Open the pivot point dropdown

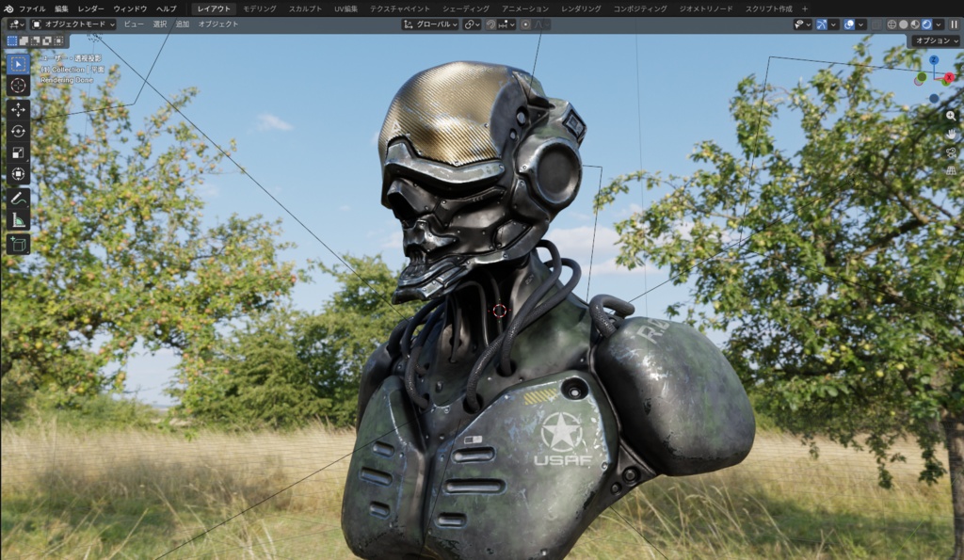[x=473, y=24]
